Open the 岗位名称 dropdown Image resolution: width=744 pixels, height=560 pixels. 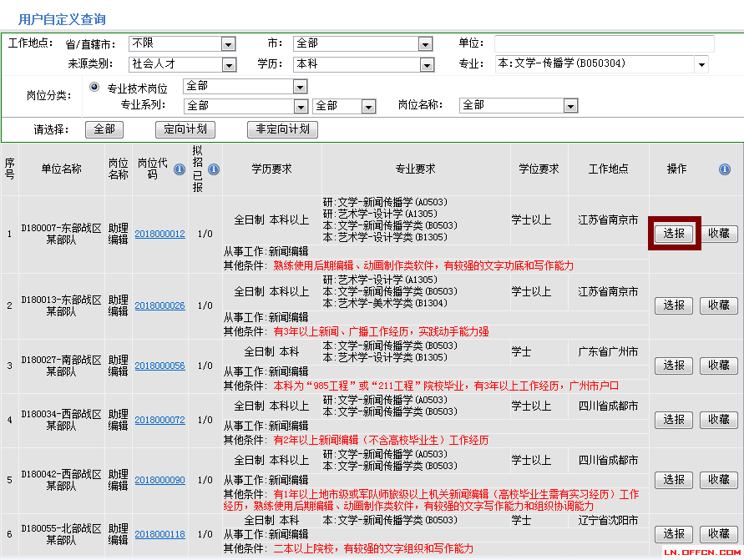(x=519, y=106)
